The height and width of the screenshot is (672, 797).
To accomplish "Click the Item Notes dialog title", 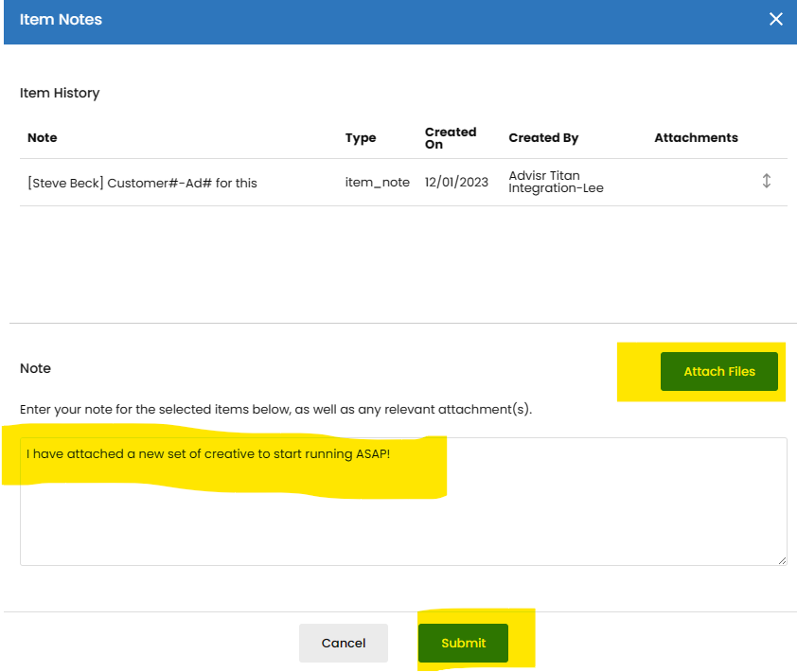I will 61,19.
